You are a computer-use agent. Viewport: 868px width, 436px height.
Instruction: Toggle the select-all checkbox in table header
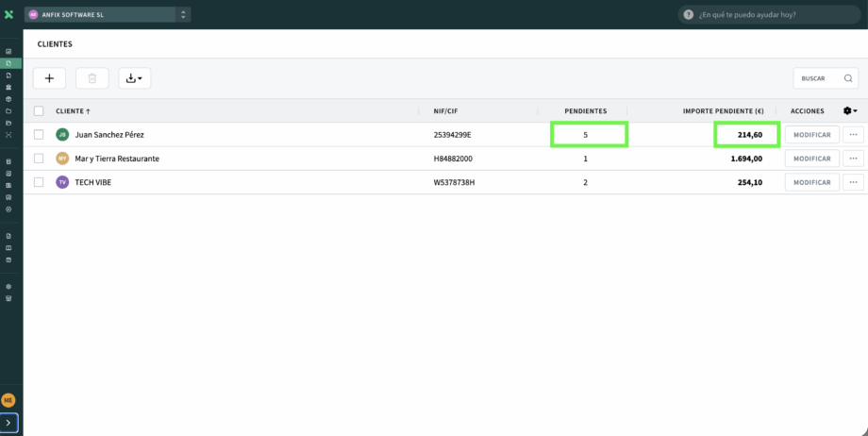coord(39,111)
